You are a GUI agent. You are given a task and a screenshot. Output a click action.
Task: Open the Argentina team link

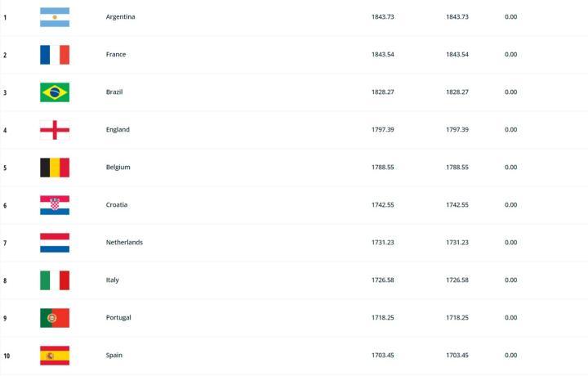click(121, 17)
